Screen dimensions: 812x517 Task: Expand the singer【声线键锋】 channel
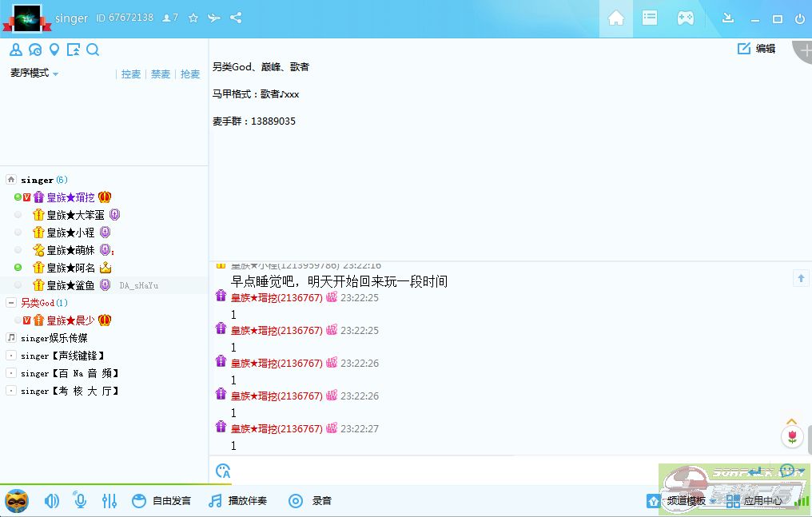tap(11, 356)
